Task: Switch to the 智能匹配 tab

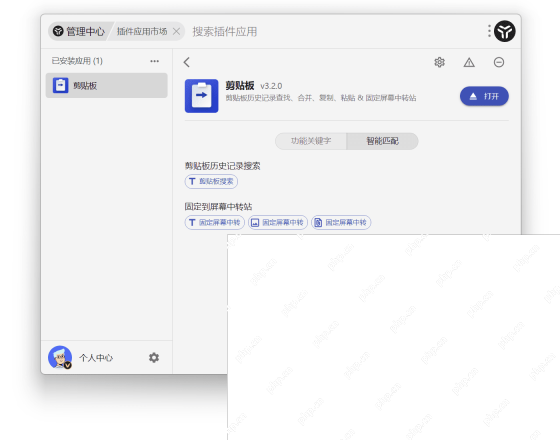Action: pos(382,141)
